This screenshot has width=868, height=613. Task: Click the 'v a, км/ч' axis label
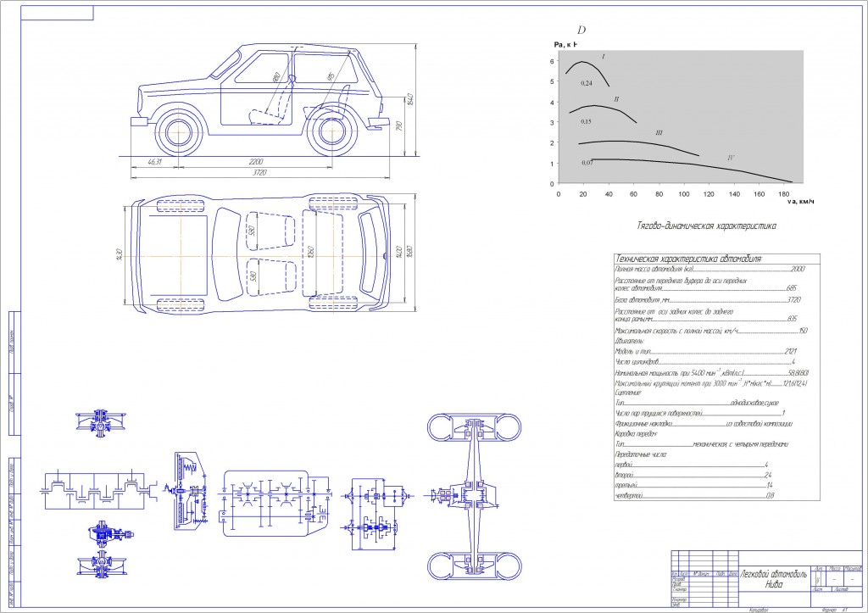pos(800,202)
